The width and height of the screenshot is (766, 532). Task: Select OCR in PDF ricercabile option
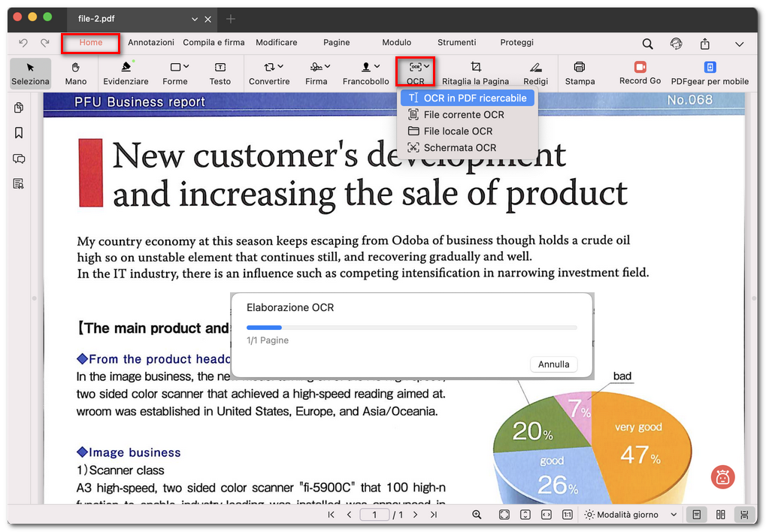pos(467,98)
